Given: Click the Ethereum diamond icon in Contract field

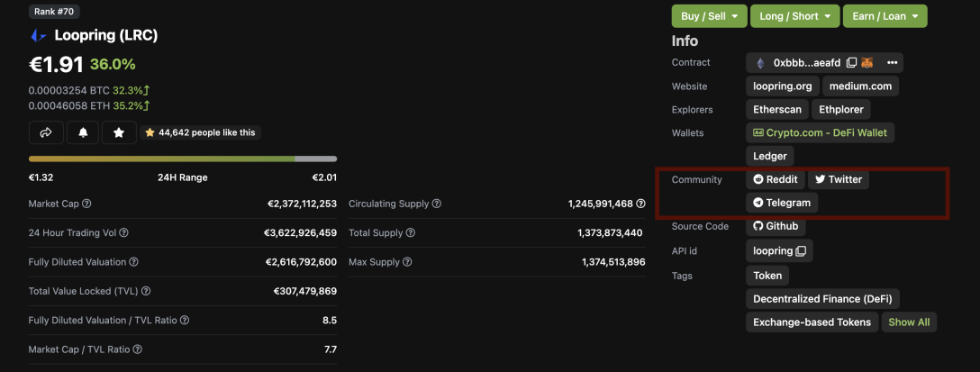Looking at the screenshot, I should [x=760, y=62].
